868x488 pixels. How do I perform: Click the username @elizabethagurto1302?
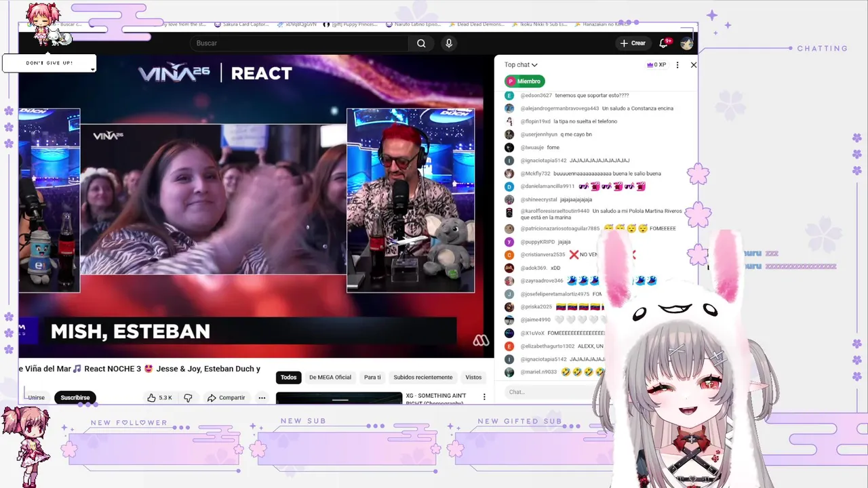click(547, 346)
